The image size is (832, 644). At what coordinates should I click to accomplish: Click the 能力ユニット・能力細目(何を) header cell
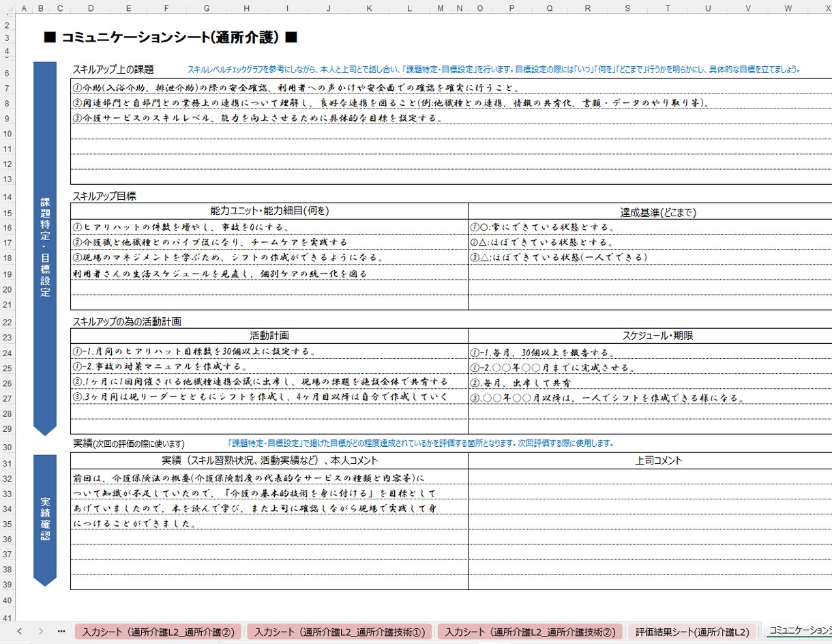[x=269, y=211]
